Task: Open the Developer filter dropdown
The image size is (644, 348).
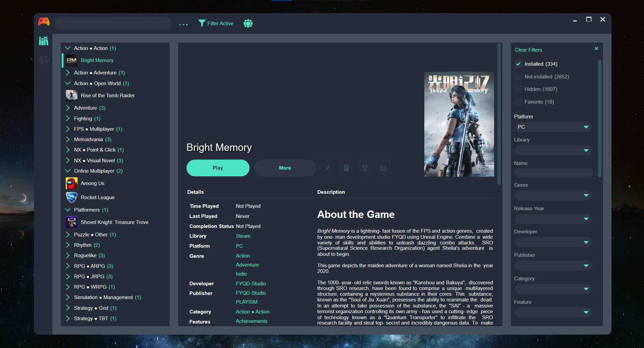Action: 553,242
